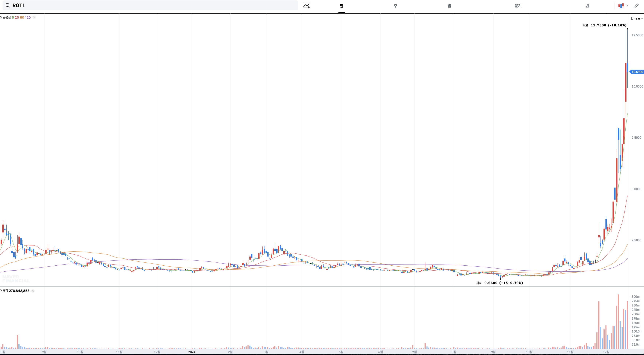Switch to the weekly 주 tab
This screenshot has width=644, height=355.
[395, 6]
